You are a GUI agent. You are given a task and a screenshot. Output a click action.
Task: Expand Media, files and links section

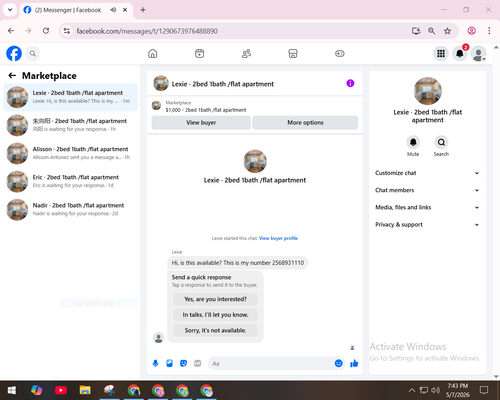(427, 207)
